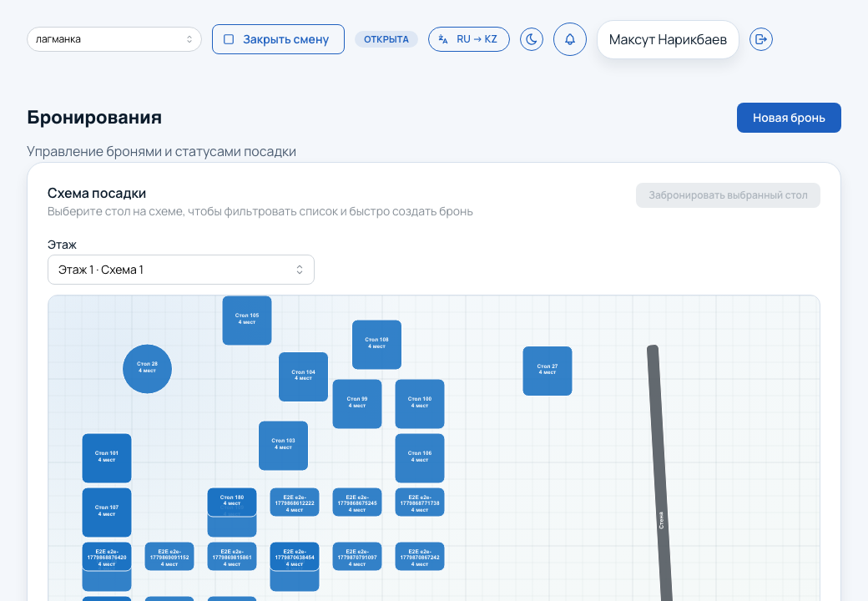868x601 pixels.
Task: Open Максут Нарикбаев user profile
Action: [x=668, y=39]
